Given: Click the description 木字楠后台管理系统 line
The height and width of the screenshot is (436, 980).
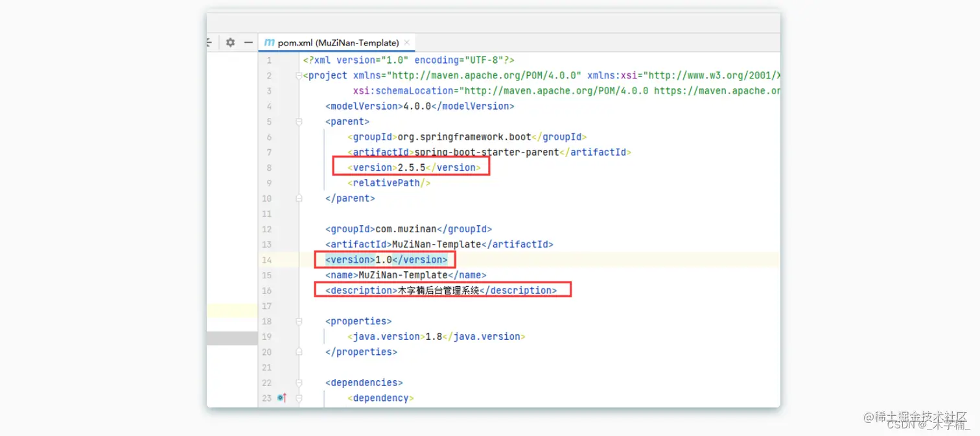Looking at the screenshot, I should pos(441,291).
